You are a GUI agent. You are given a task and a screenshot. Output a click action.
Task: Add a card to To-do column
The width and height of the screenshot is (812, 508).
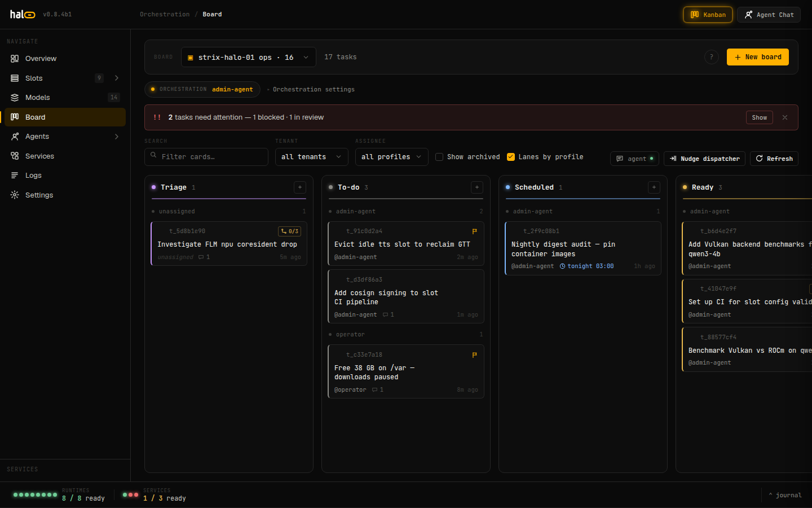[x=477, y=187]
